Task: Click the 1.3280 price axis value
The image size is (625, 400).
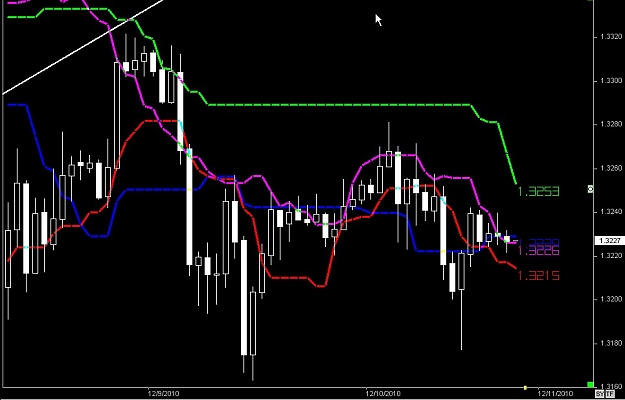Action: tap(611, 124)
